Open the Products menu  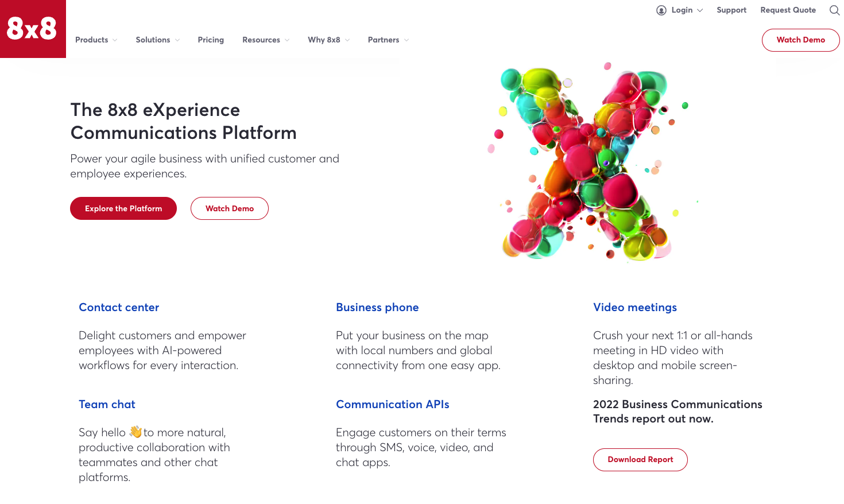(x=92, y=40)
